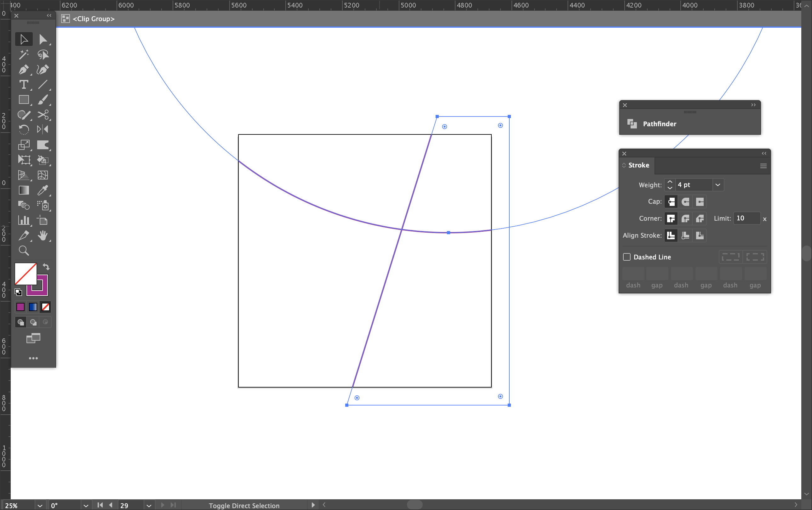The image size is (812, 510).
Task: Click the Edit Toolbar three-dots button
Action: click(33, 358)
